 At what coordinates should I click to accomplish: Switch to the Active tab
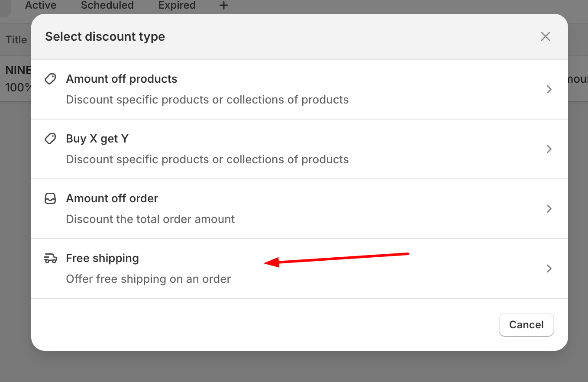(x=41, y=6)
